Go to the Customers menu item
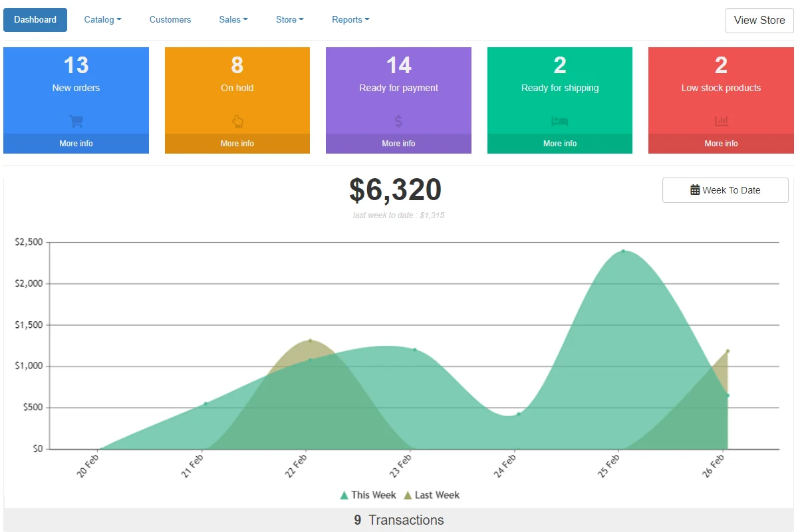 (170, 20)
